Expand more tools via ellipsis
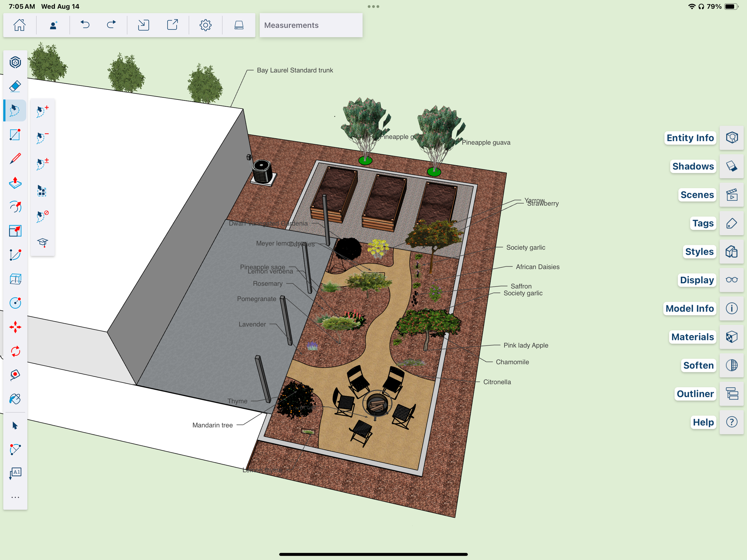 point(15,497)
